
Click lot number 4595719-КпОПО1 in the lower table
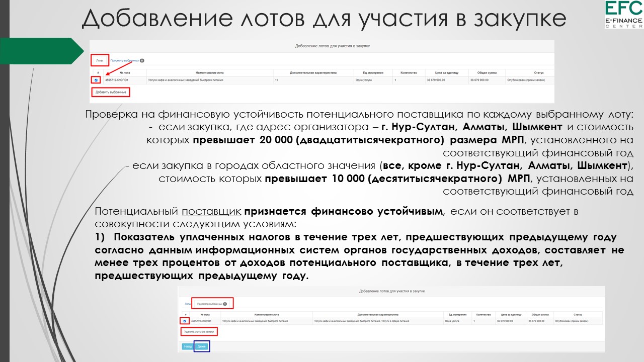(x=201, y=321)
